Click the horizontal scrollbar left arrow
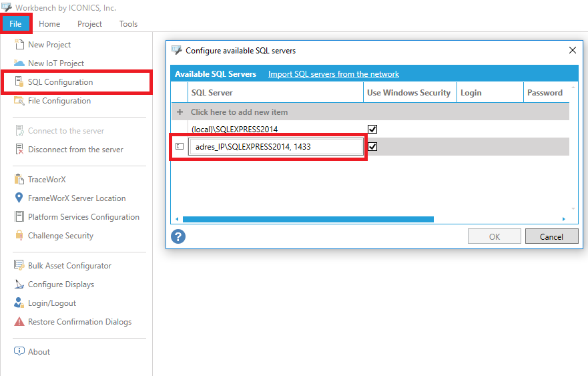Screen dimensions: 588x376 (177, 219)
